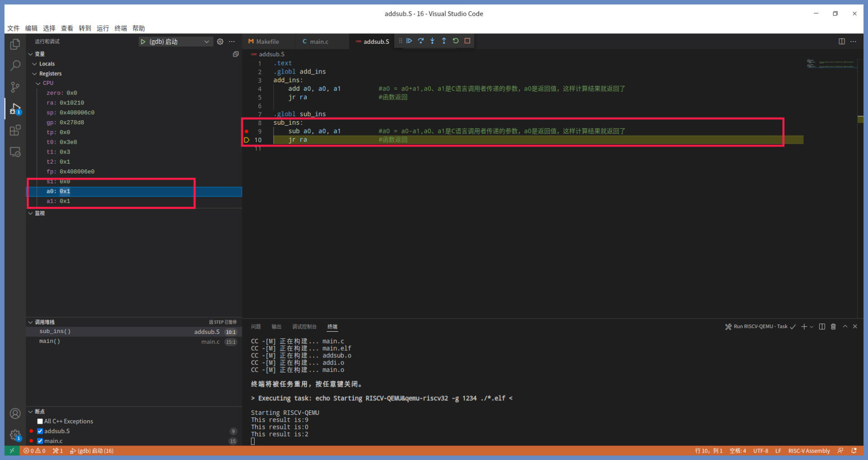Open the Extensions view
Screen dimensions: 868x460
(15, 131)
